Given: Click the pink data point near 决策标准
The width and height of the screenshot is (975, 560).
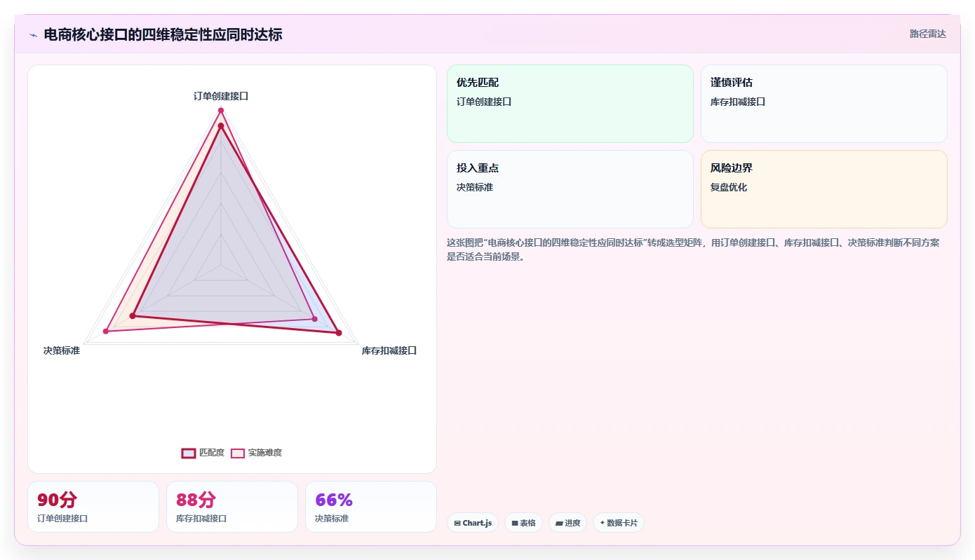Looking at the screenshot, I should coord(106,332).
